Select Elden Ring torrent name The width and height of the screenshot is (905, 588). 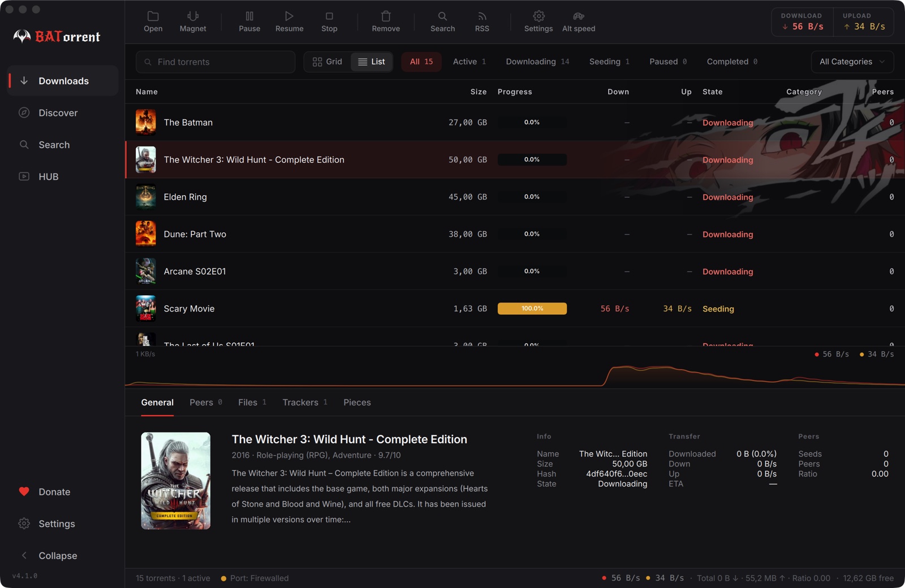click(186, 197)
